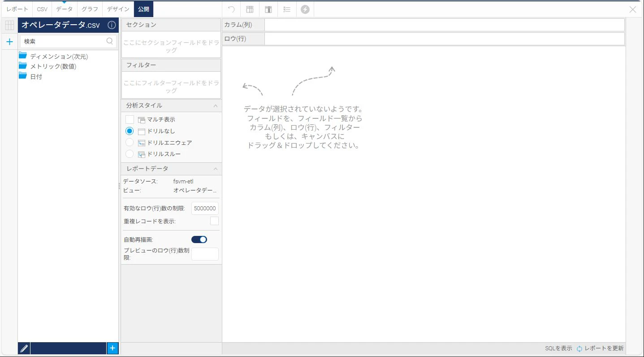Select the ドリルエニウェア radio button

coord(130,143)
